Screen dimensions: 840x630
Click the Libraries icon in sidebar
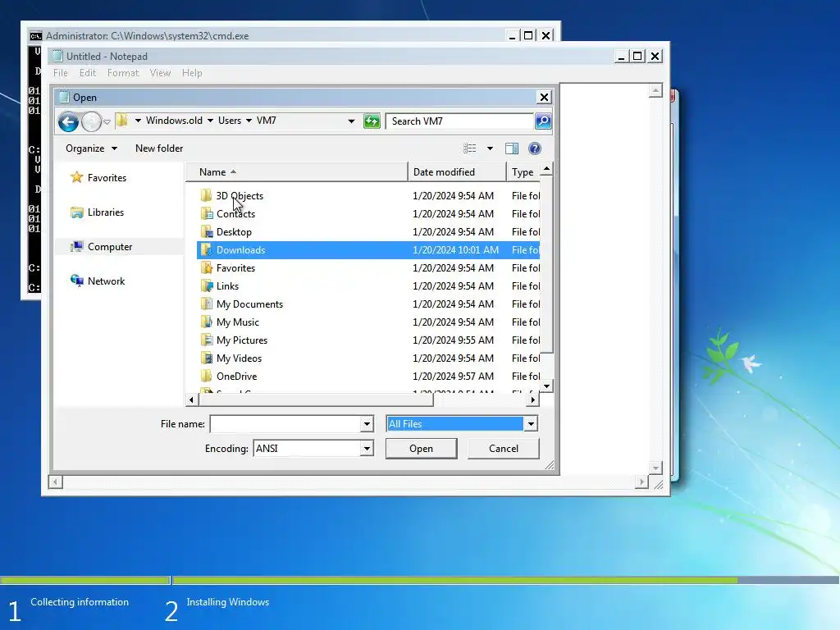click(77, 212)
